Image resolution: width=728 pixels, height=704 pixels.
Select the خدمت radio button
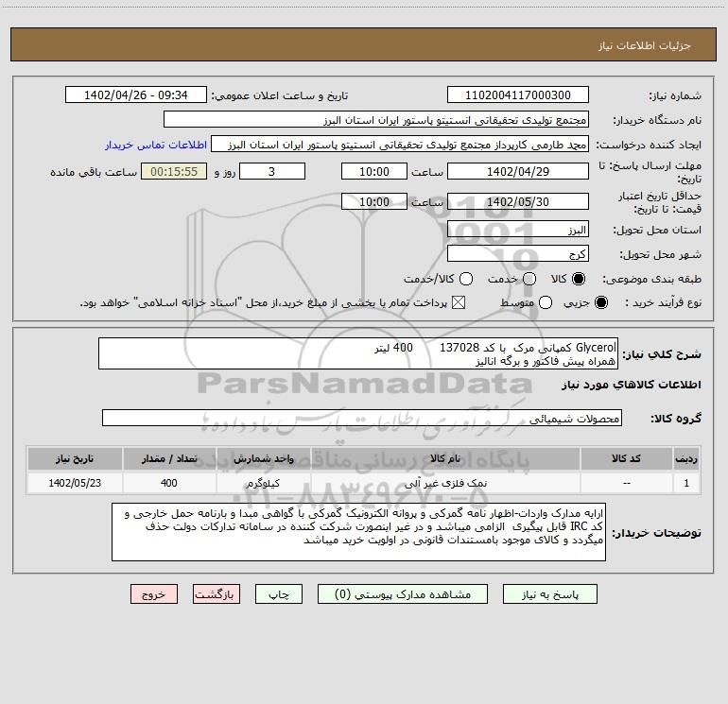pos(529,279)
